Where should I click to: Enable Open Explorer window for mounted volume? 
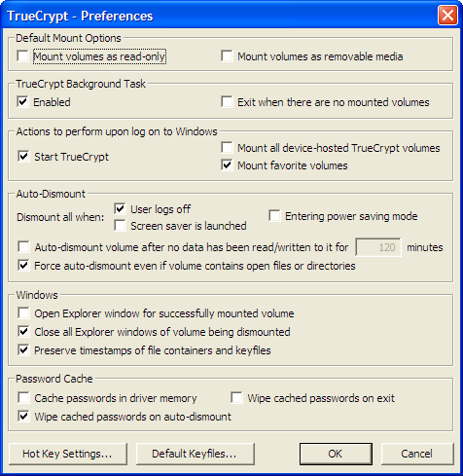[23, 313]
